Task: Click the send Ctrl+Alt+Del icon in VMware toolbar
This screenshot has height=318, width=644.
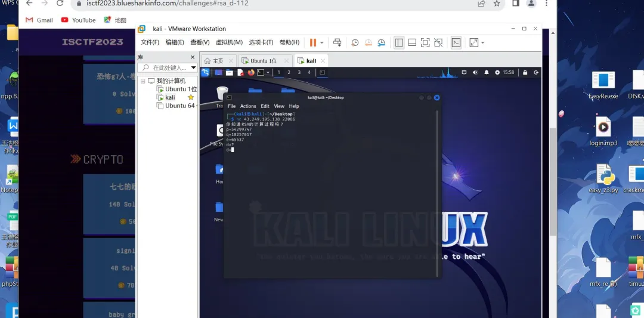Action: tap(337, 42)
